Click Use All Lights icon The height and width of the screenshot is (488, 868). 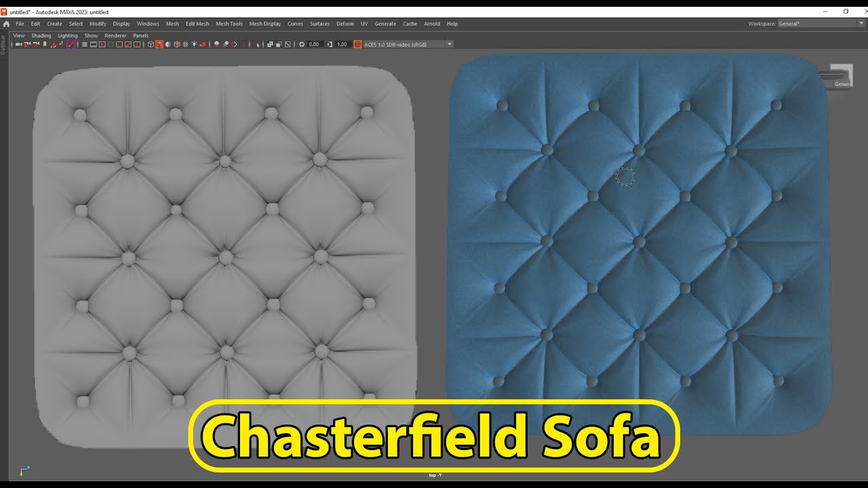pos(194,44)
